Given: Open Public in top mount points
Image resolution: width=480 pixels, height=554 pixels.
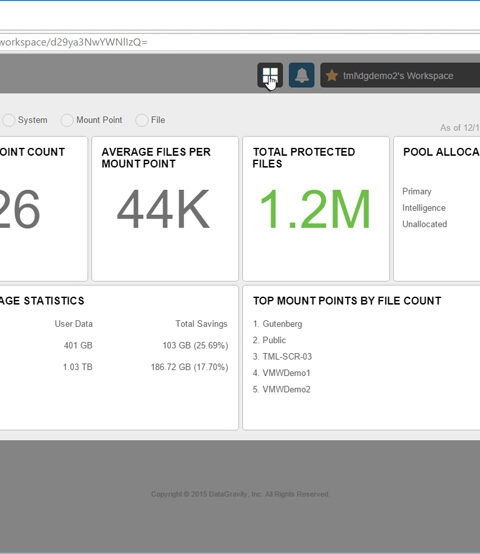Looking at the screenshot, I should tap(274, 340).
